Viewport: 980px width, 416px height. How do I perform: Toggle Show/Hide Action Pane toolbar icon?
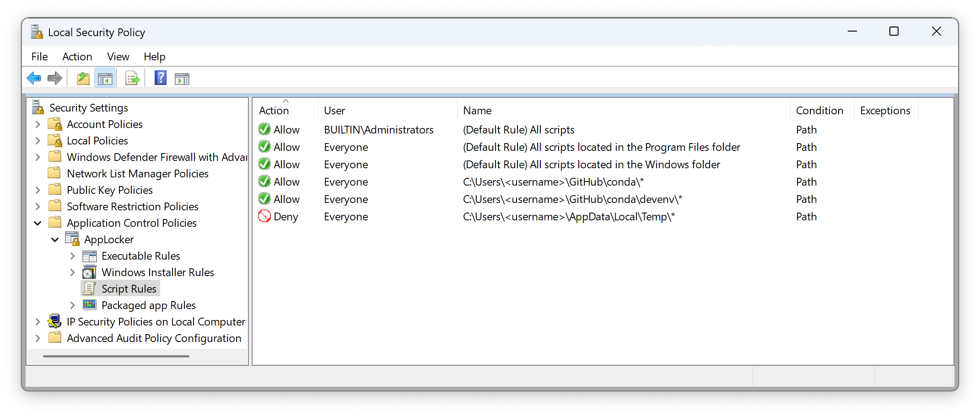(182, 79)
